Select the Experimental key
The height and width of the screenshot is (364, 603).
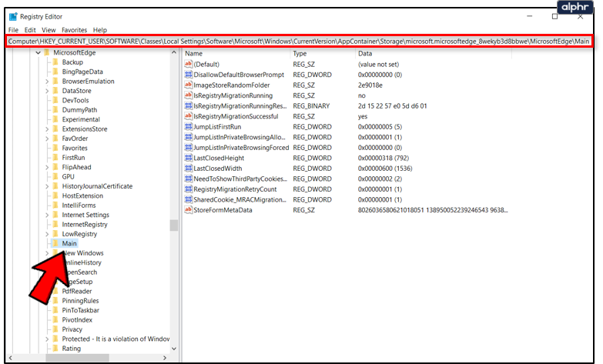(81, 119)
